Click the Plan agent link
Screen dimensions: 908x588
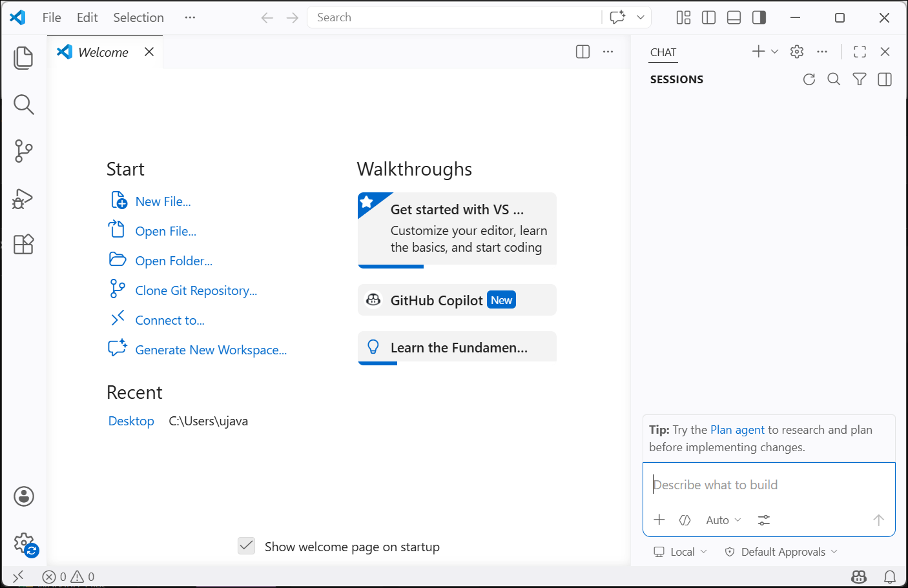(738, 430)
